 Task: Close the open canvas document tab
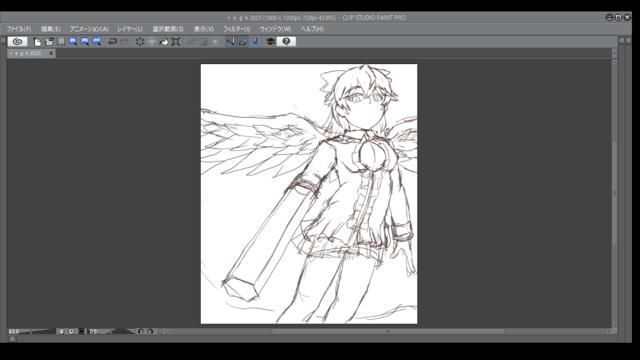pos(51,53)
